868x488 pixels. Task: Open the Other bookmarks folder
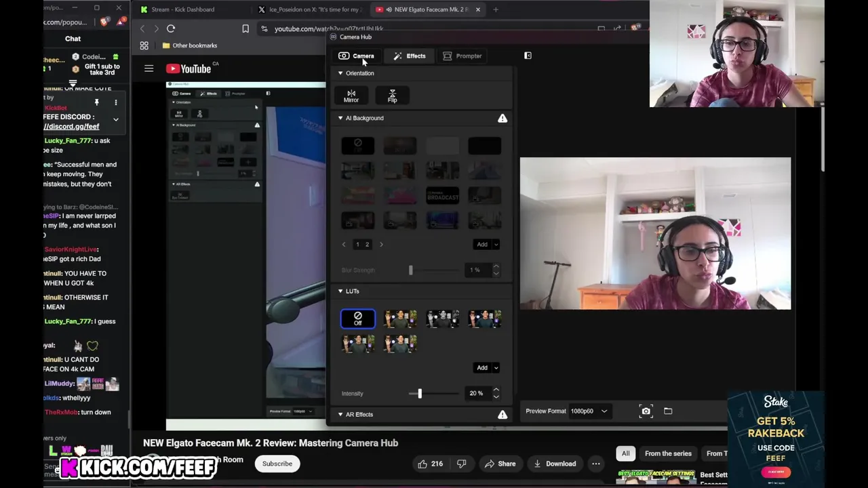(190, 45)
